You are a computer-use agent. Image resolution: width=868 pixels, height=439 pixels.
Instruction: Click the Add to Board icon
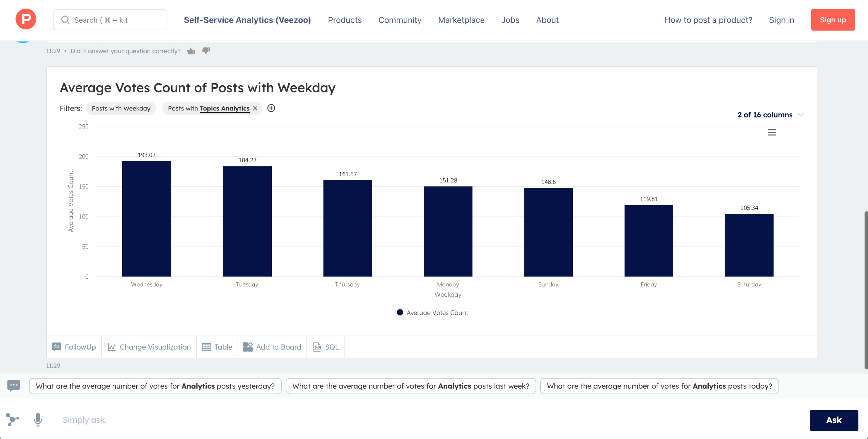tap(248, 347)
